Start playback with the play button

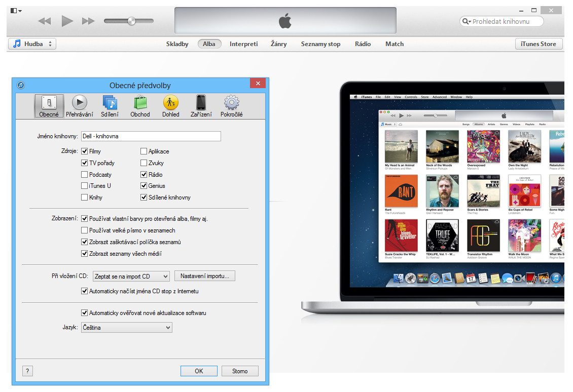[x=67, y=21]
